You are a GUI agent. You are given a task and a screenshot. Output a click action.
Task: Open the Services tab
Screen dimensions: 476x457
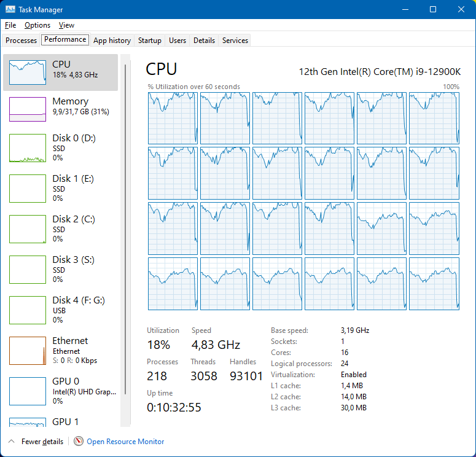coord(235,41)
